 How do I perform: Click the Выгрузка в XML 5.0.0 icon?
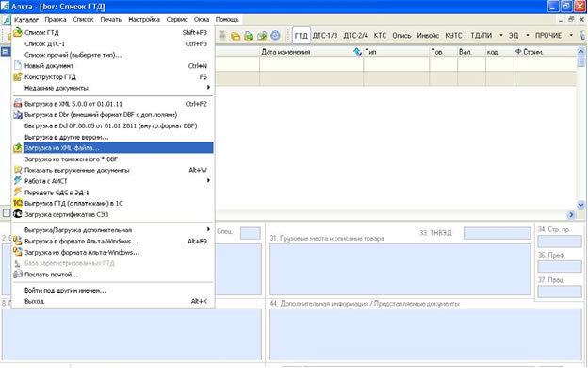pyautogui.click(x=18, y=104)
